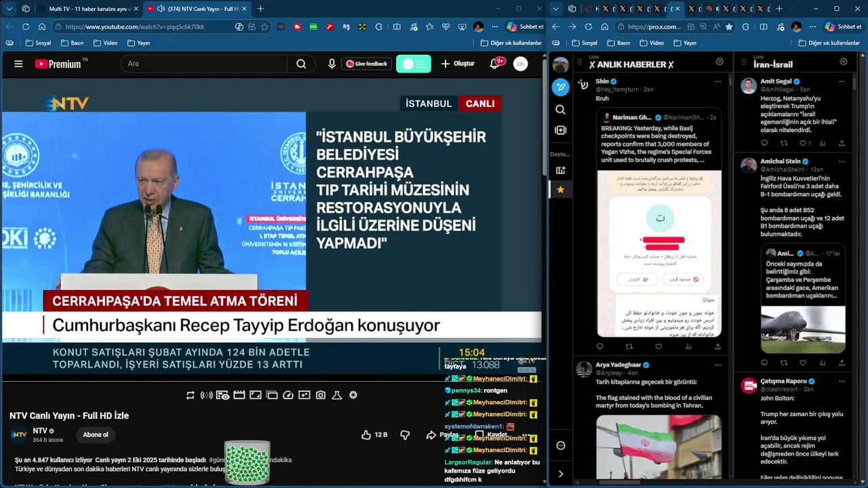Toggle like on Amichai Stein's post
Viewport: 868px width, 488px height.
point(803,363)
